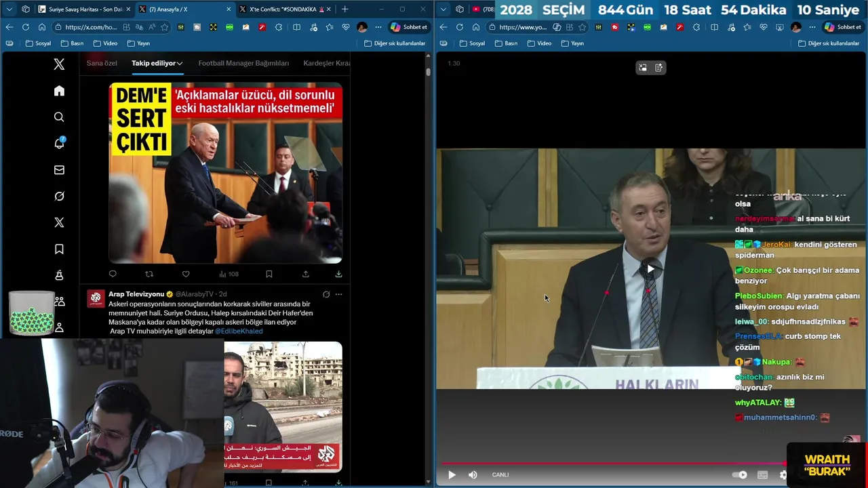The image size is (868, 488).
Task: Open Sosyal bookmarks folder in left browser
Action: coord(38,43)
